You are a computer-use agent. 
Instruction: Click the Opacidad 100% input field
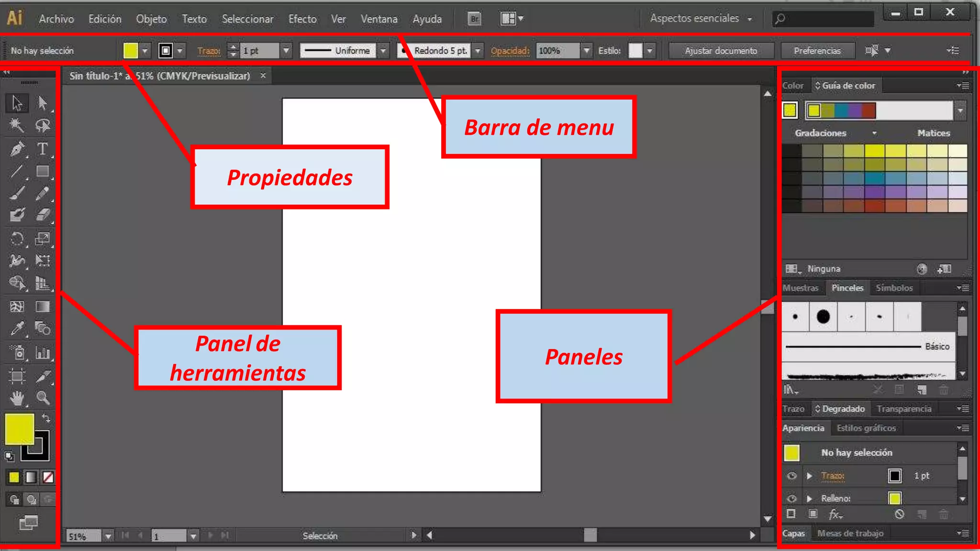click(x=557, y=51)
